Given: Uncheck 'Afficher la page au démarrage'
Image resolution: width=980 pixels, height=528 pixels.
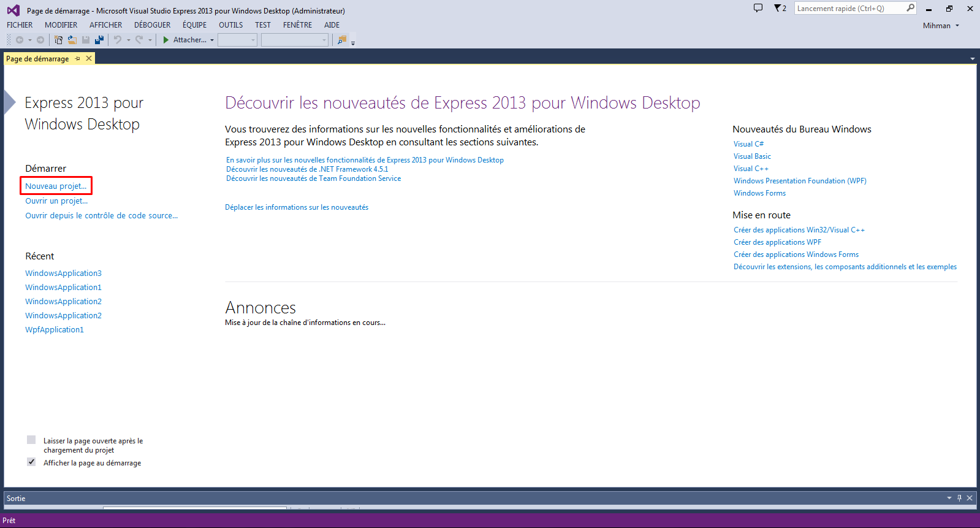Looking at the screenshot, I should coord(31,462).
